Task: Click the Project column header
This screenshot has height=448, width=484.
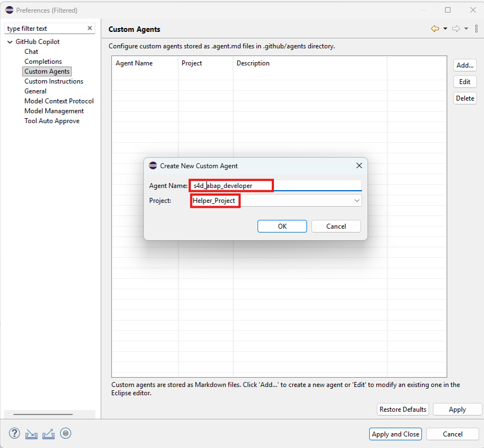Action: pyautogui.click(x=206, y=63)
